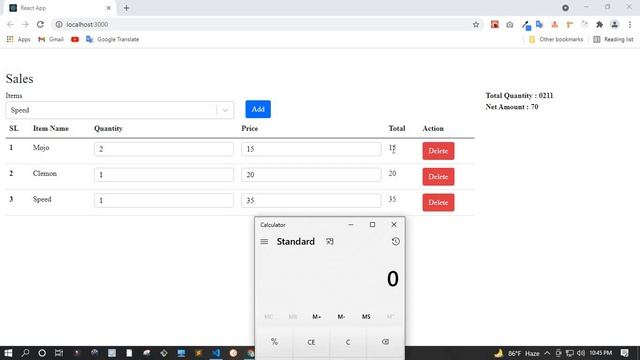Click the Calculator C clear key
Image resolution: width=640 pixels, height=360 pixels.
(x=348, y=342)
